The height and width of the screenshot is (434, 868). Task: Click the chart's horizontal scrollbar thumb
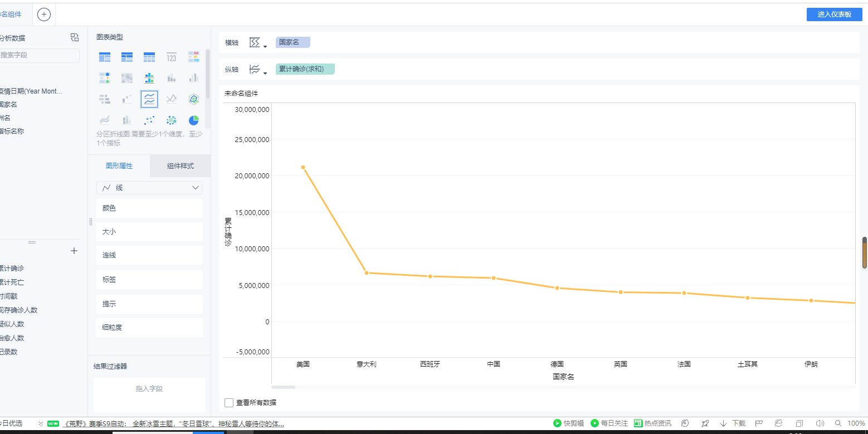[284, 387]
